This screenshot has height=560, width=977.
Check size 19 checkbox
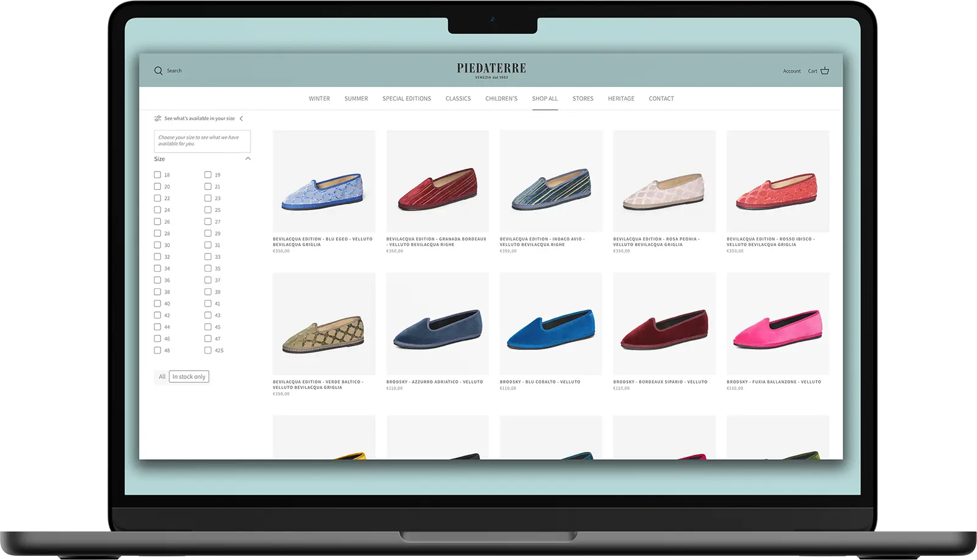click(208, 175)
